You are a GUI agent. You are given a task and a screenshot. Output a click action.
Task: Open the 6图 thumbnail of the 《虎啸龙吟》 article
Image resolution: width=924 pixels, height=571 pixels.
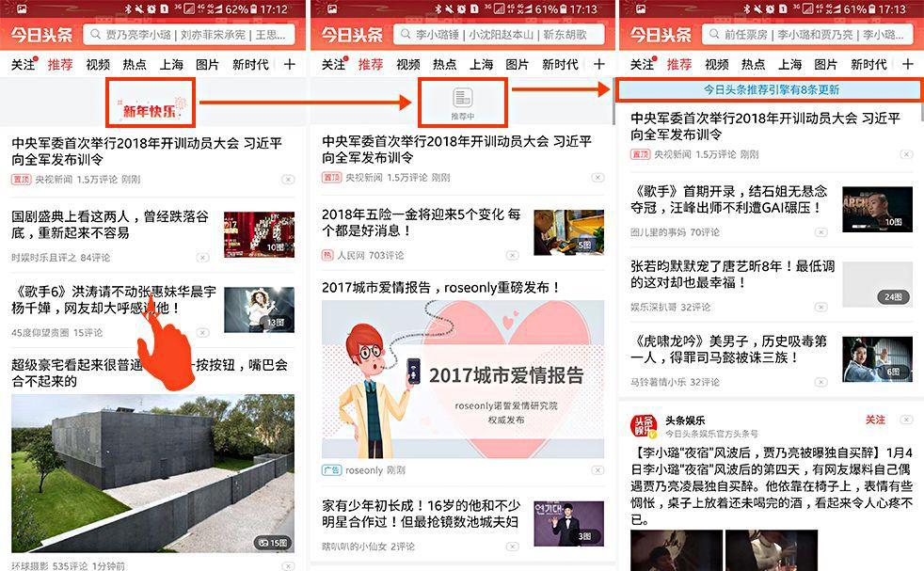click(x=878, y=358)
